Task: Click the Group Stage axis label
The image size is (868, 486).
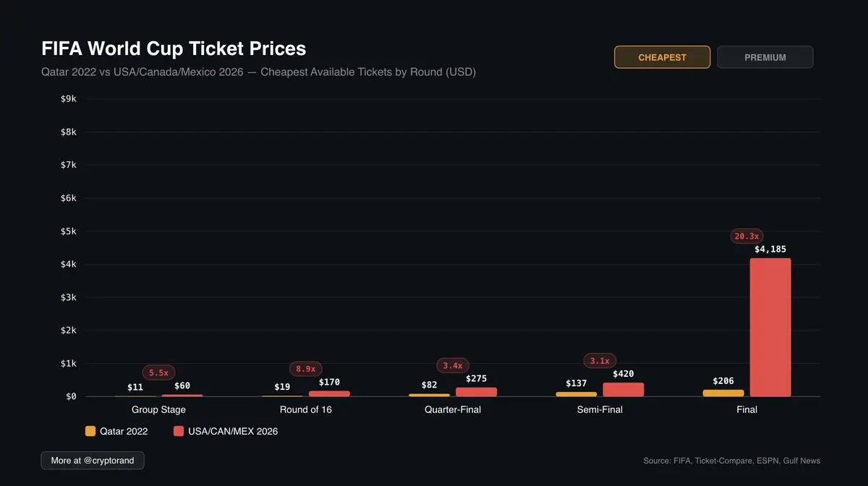Action: (158, 409)
